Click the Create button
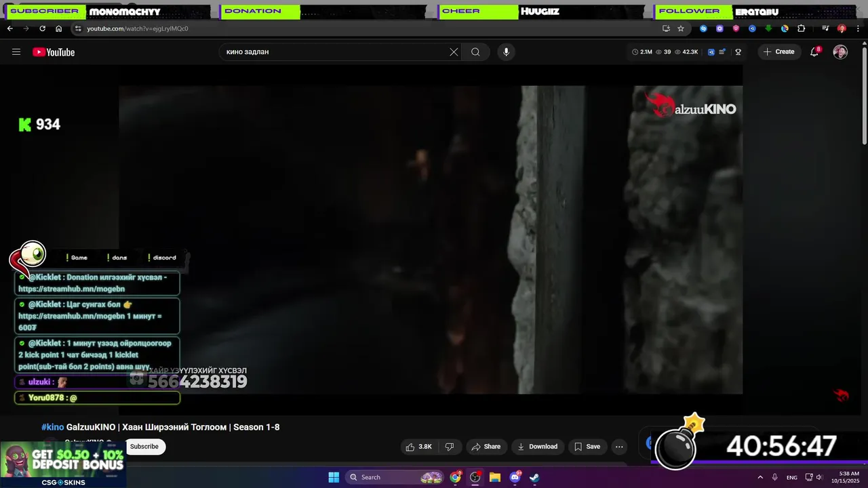This screenshot has height=488, width=868. point(779,52)
